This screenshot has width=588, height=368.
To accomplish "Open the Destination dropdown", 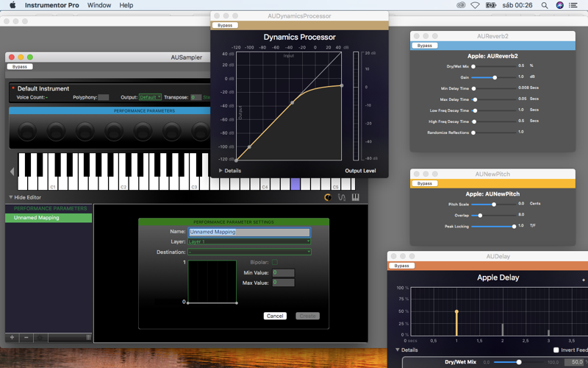I will pyautogui.click(x=249, y=252).
